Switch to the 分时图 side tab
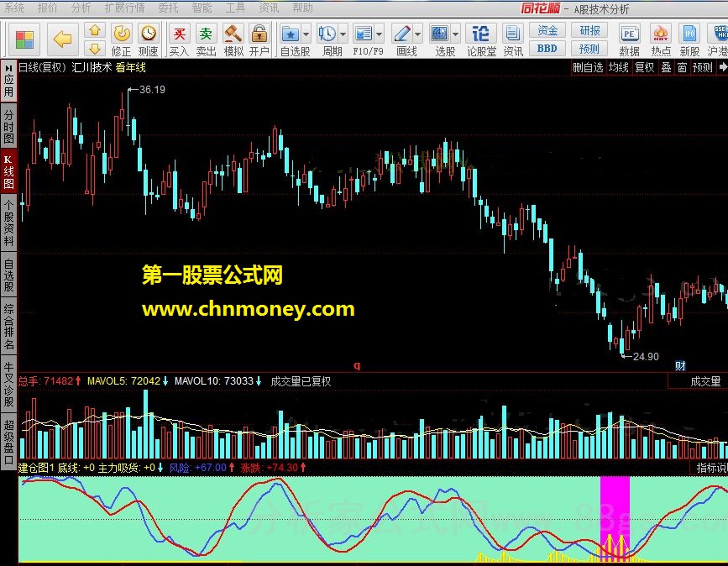The image size is (728, 566). click(x=9, y=126)
